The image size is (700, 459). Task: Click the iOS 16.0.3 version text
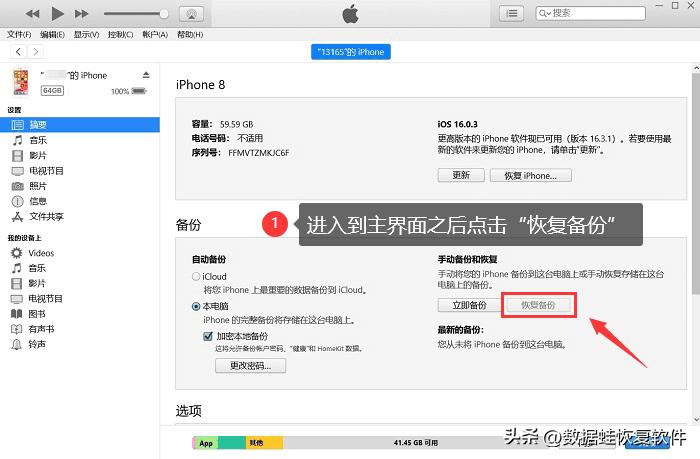457,124
